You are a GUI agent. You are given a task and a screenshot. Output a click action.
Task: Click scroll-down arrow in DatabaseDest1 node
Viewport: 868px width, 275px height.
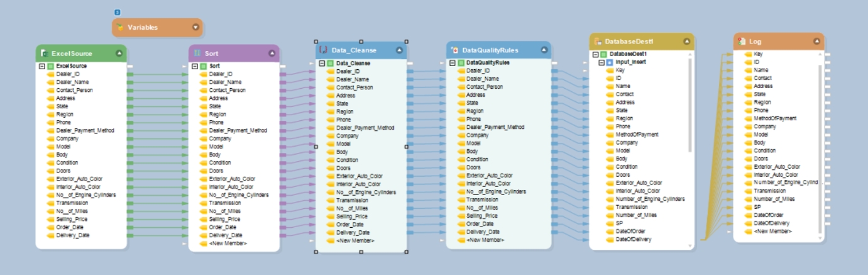click(x=691, y=246)
